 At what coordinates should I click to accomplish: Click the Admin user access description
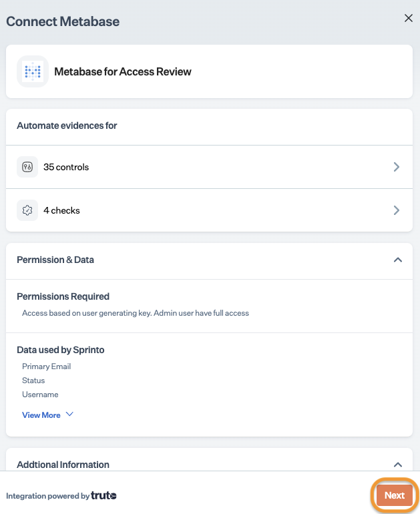coord(136,313)
